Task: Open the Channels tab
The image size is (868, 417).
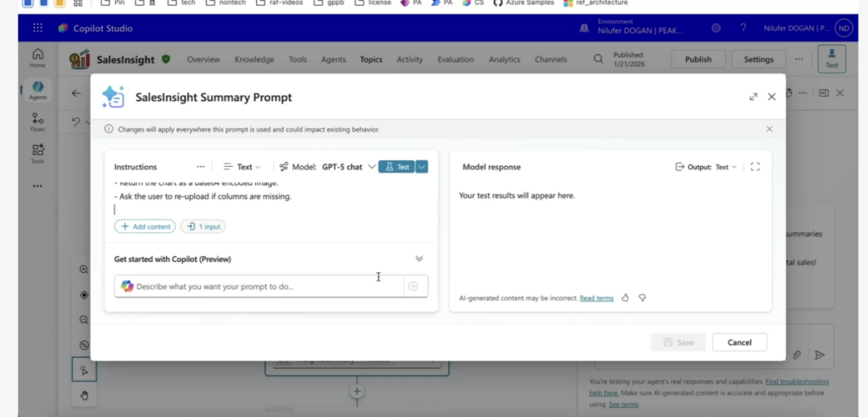Action: [x=551, y=59]
